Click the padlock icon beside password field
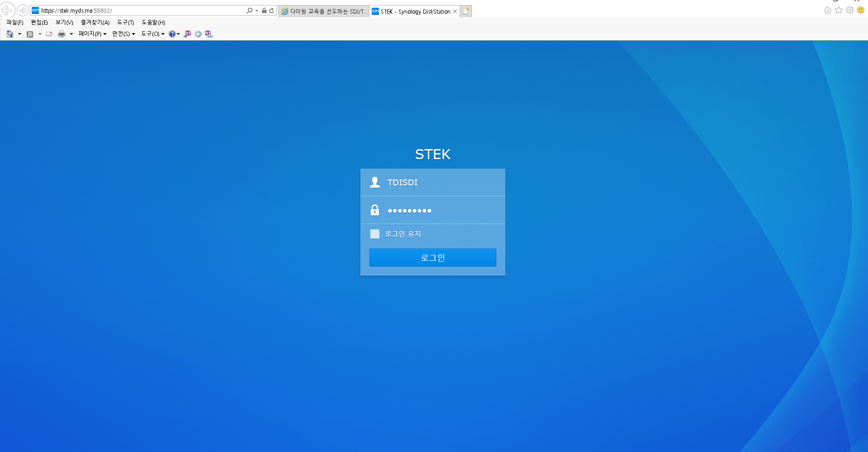Screen dimensions: 868x452 click(375, 210)
